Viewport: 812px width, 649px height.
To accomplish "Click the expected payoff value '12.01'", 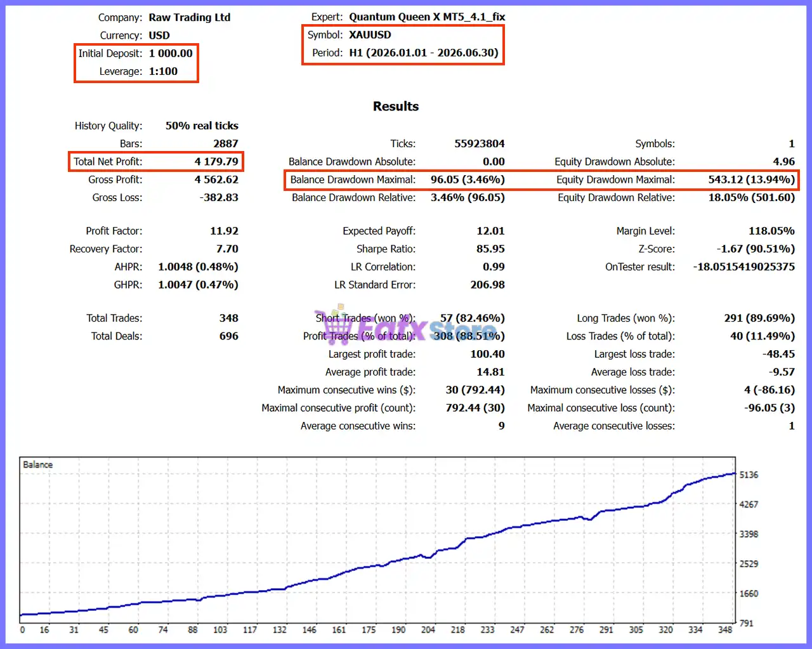I will click(491, 231).
